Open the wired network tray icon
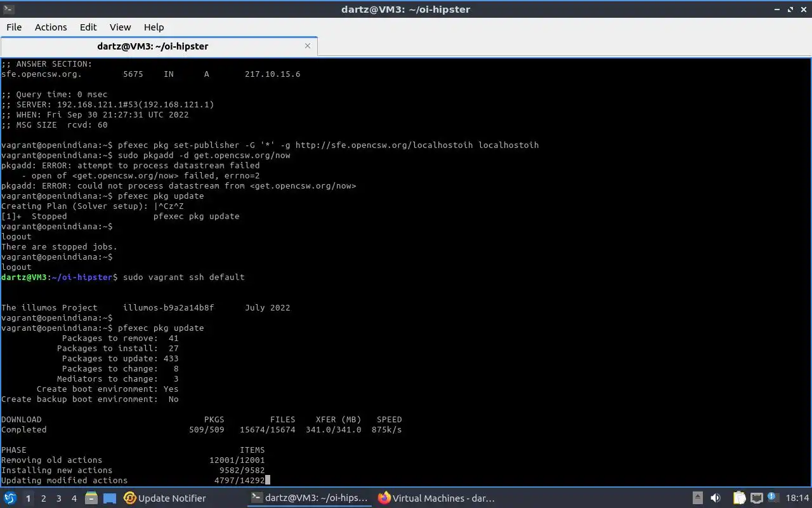 pos(756,498)
